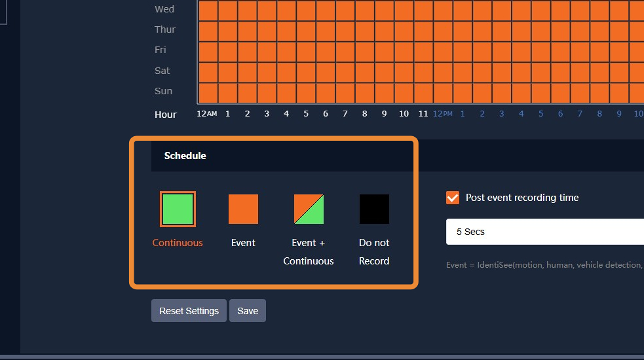
Task: Click the Fri row label
Action: [x=160, y=50]
